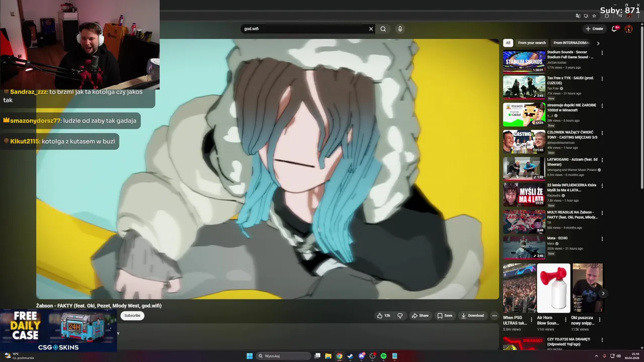Click the YouTube search input field
The image size is (644, 362).
pos(304,29)
